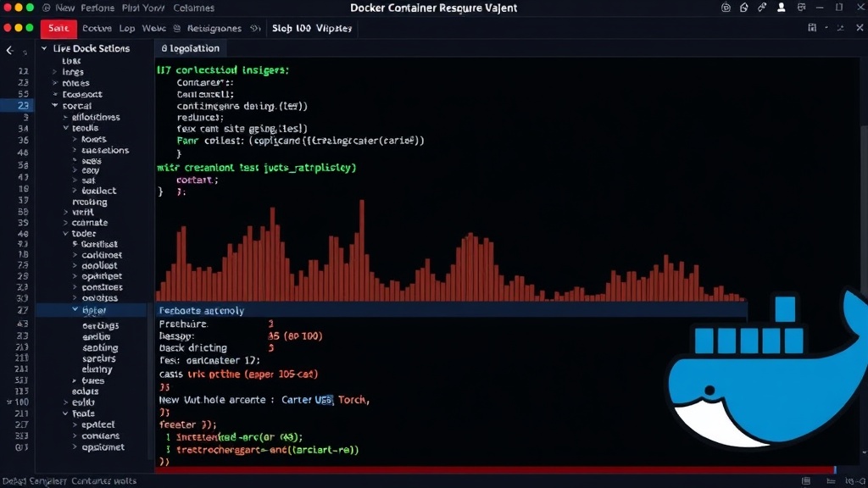Open the 'Ferfone' menu

click(x=97, y=8)
